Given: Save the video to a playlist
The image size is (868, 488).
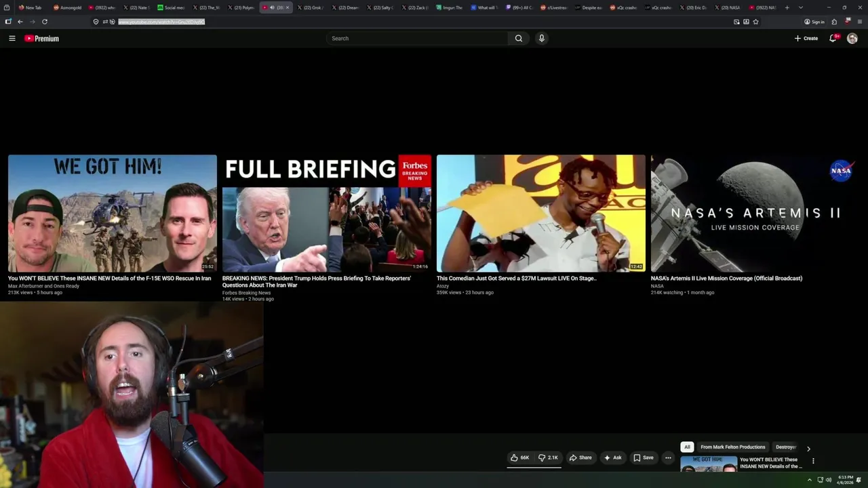Looking at the screenshot, I should [x=644, y=457].
